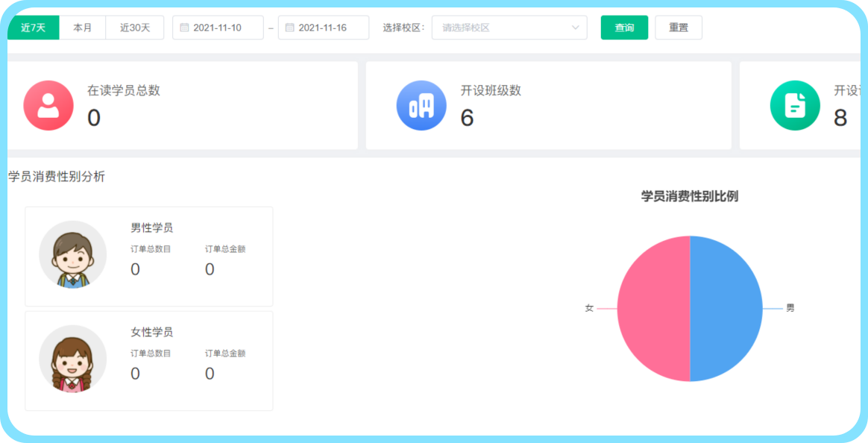Open the 请选择校区 campus dropdown
This screenshot has width=868, height=443.
500,28
